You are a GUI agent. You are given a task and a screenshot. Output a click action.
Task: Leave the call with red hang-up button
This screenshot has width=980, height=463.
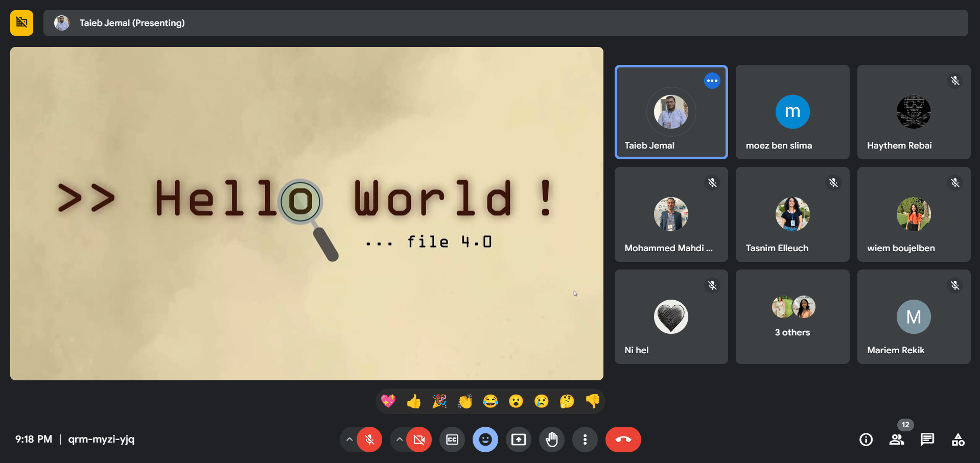pos(623,440)
